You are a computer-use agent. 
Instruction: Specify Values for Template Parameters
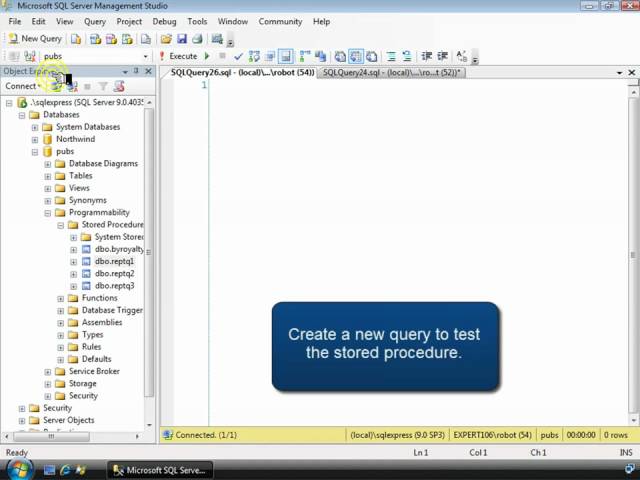click(x=462, y=56)
